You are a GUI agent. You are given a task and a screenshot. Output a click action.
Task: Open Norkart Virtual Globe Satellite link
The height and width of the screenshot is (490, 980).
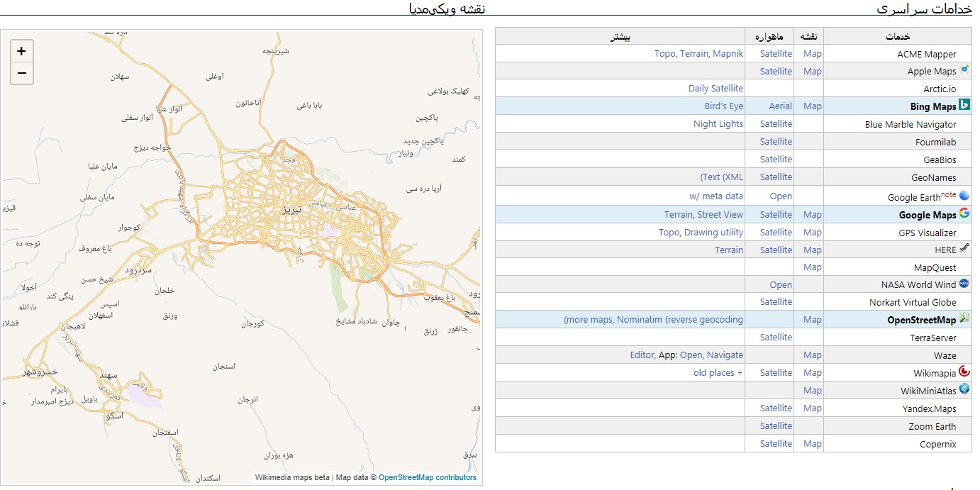pos(776,302)
